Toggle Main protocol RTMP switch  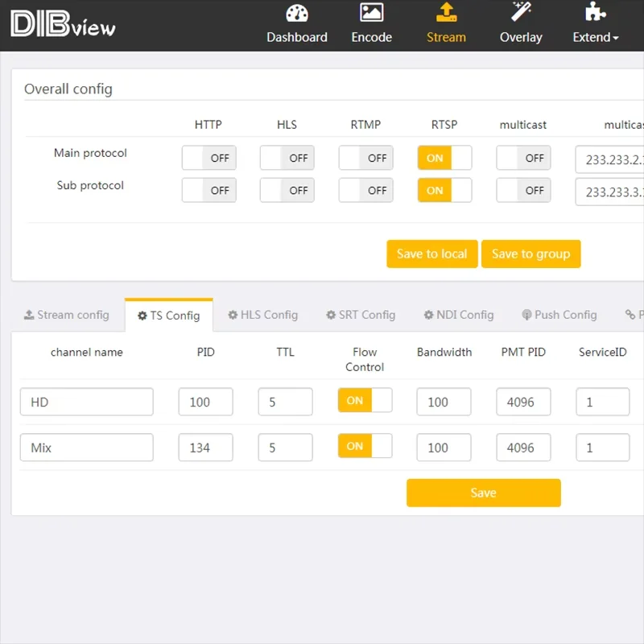point(366,158)
